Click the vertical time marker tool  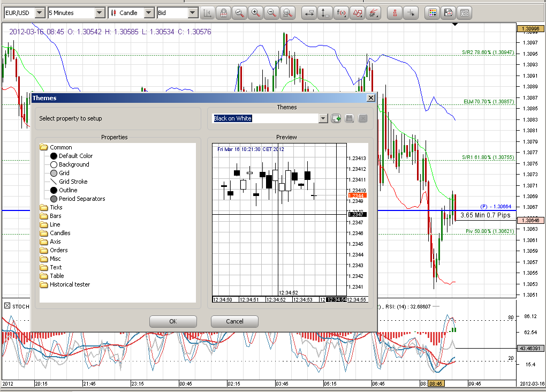coord(325,13)
